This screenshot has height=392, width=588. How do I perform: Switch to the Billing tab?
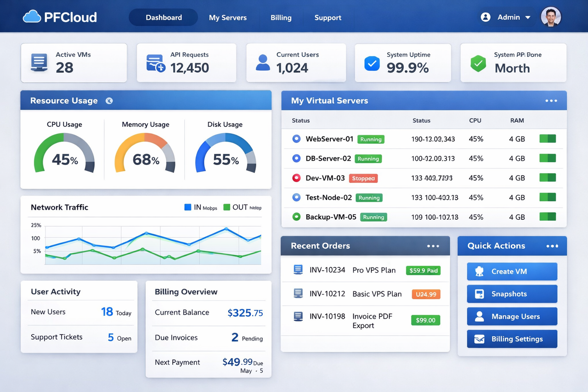[281, 17]
